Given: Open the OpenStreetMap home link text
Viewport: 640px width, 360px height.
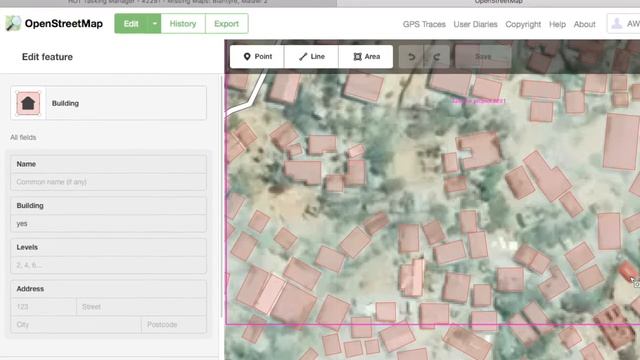Looking at the screenshot, I should [64, 24].
